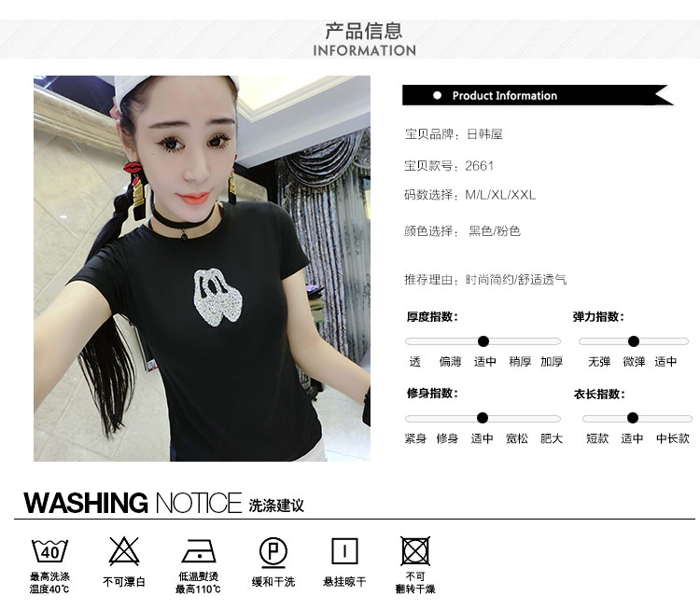Click the 中长款 length label
This screenshot has width=700, height=610.
coord(673,438)
